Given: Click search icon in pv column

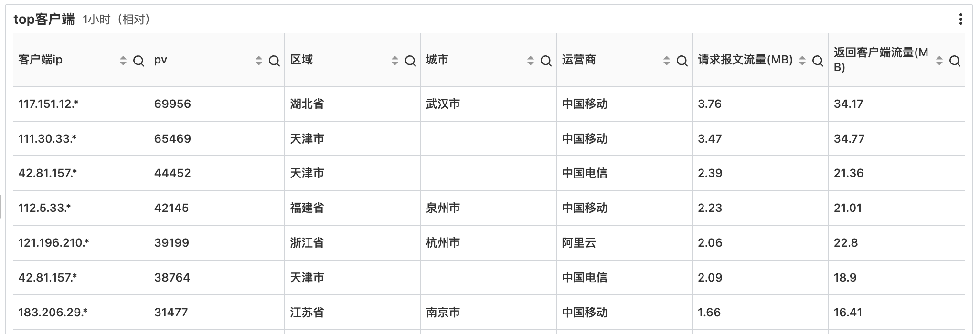Looking at the screenshot, I should point(274,61).
